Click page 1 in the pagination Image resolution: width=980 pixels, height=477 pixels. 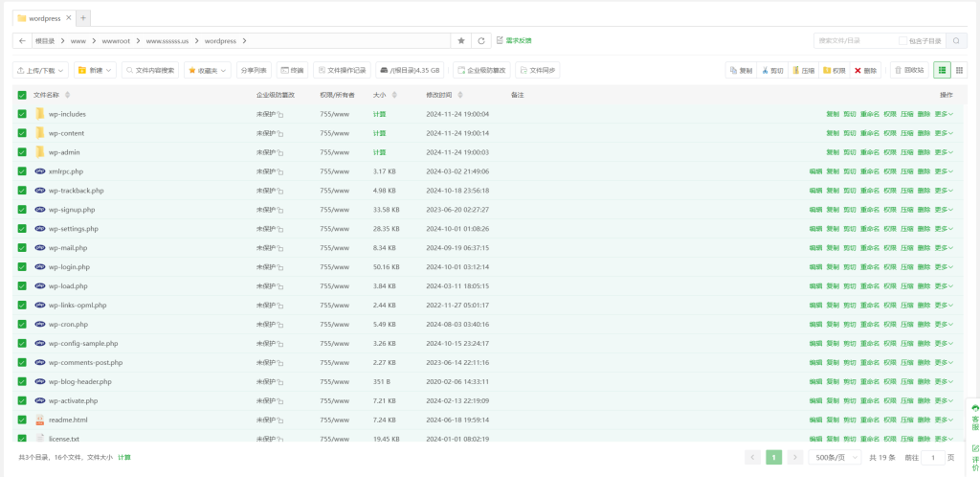(773, 458)
